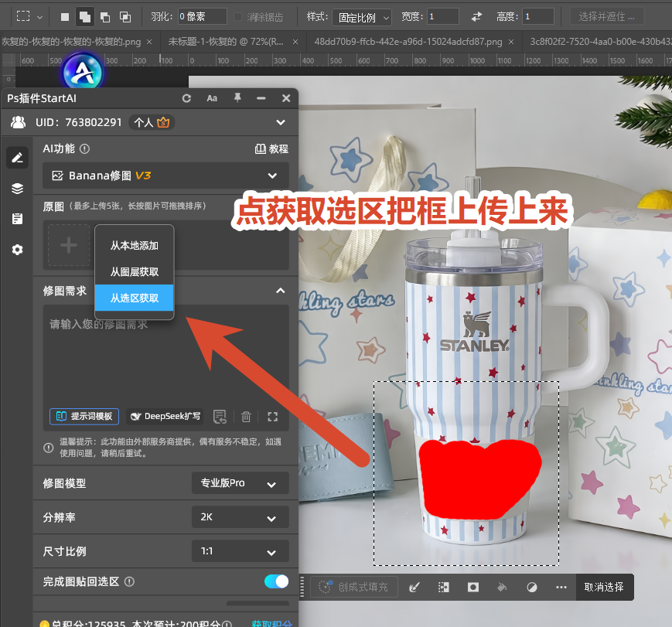
Task: Click 取消选择 button
Action: [604, 587]
